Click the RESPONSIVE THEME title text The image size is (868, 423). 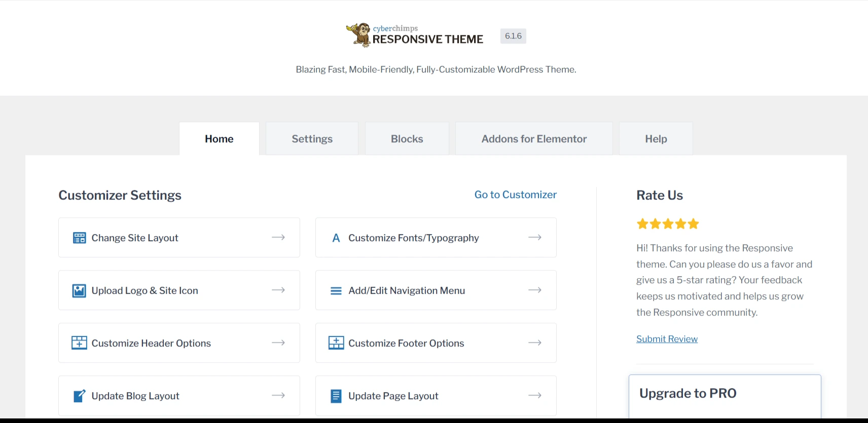click(428, 39)
